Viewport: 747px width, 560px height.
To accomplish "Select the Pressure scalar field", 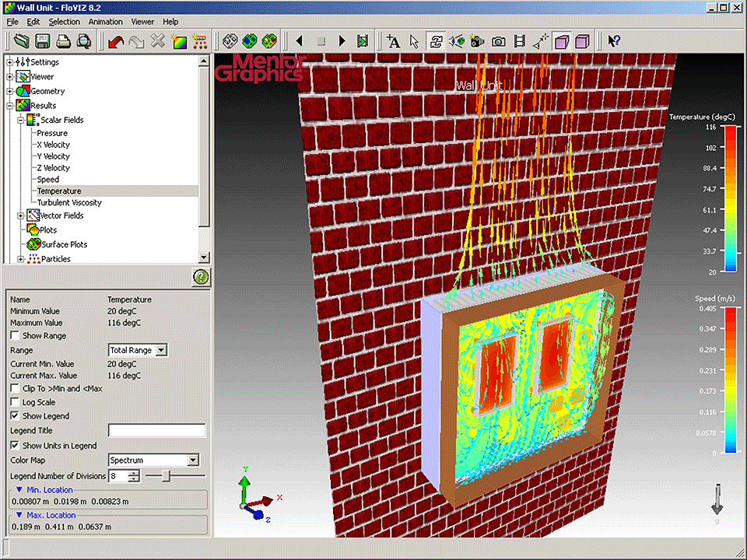I will [52, 133].
